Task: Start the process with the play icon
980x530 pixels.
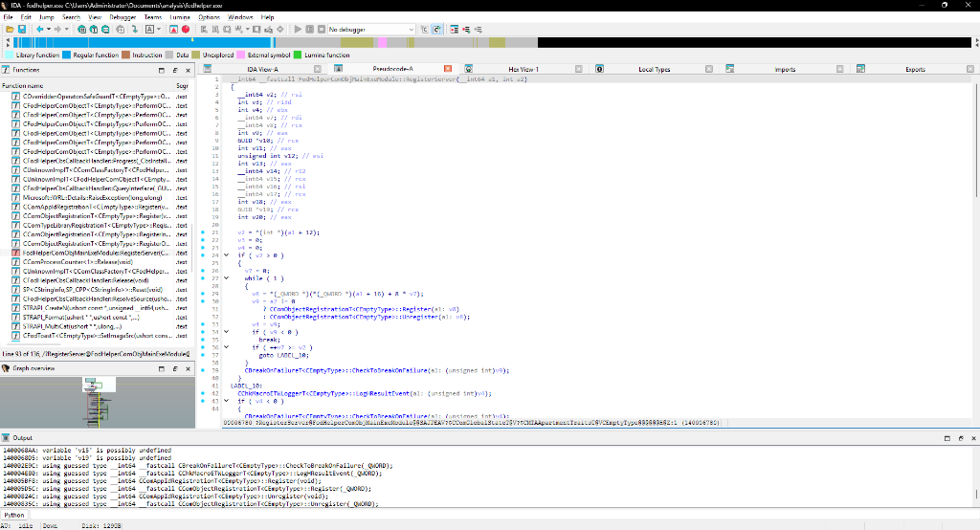Action: point(299,30)
